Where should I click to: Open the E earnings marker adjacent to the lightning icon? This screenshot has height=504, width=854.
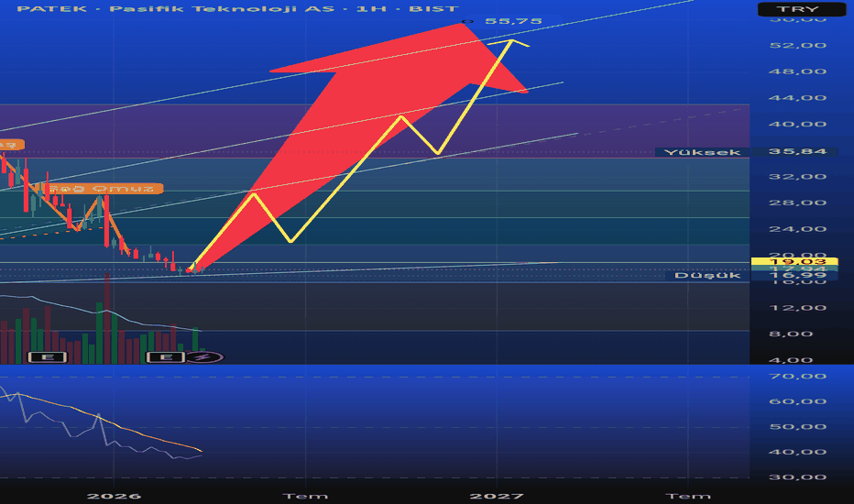pos(167,357)
